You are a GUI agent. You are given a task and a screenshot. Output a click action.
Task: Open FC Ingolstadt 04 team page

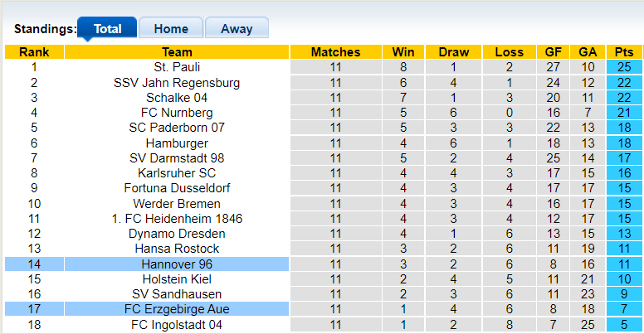point(177,325)
